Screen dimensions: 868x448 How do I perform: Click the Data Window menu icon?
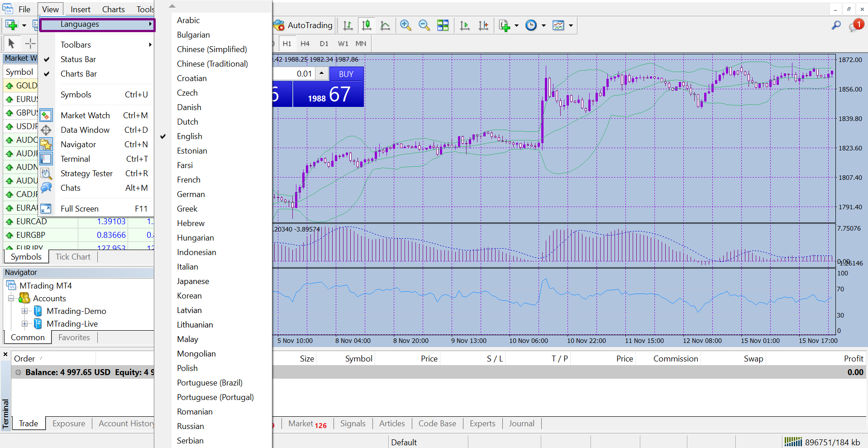click(46, 130)
